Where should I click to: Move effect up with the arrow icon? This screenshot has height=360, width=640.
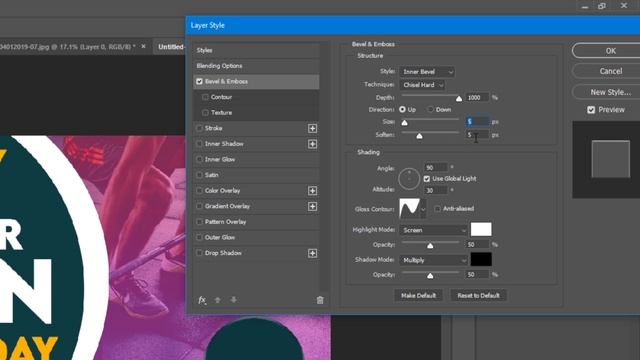point(218,300)
